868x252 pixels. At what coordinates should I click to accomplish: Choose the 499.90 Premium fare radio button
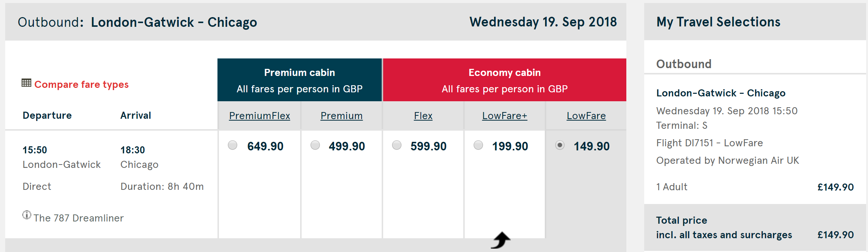point(315,145)
